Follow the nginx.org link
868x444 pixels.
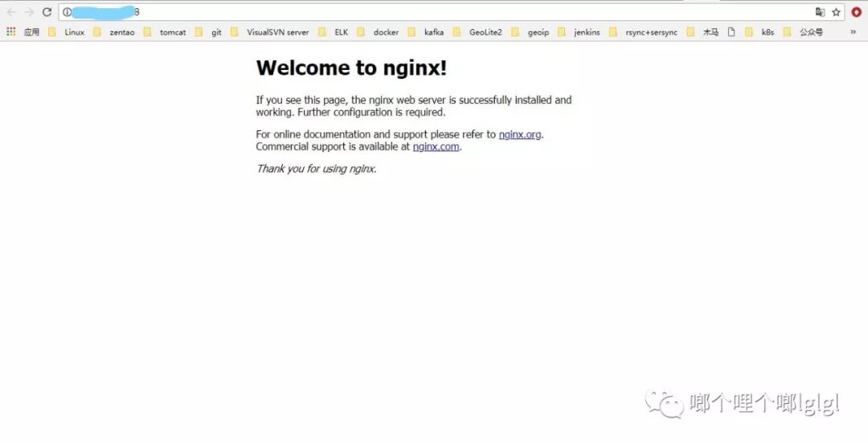pos(520,134)
